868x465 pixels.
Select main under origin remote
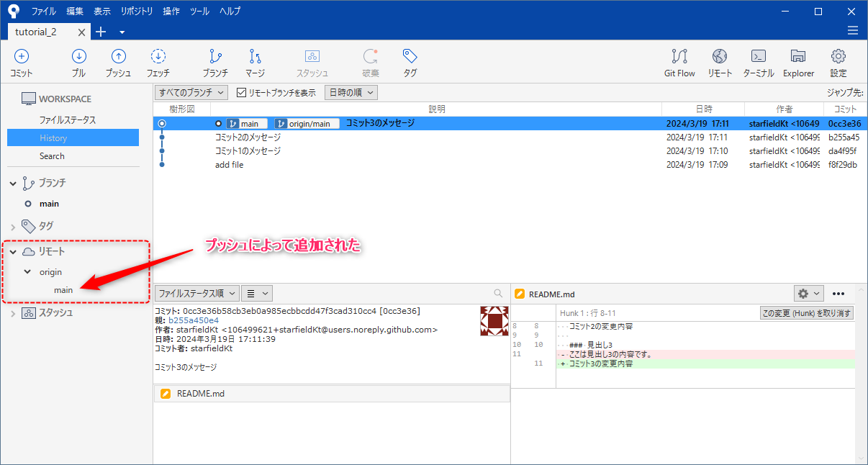pos(63,290)
